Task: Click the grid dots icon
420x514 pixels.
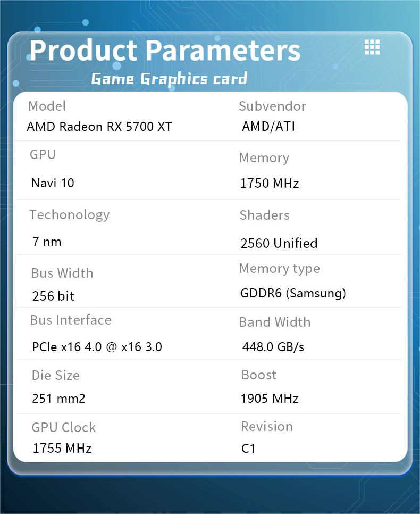Action: [x=372, y=47]
